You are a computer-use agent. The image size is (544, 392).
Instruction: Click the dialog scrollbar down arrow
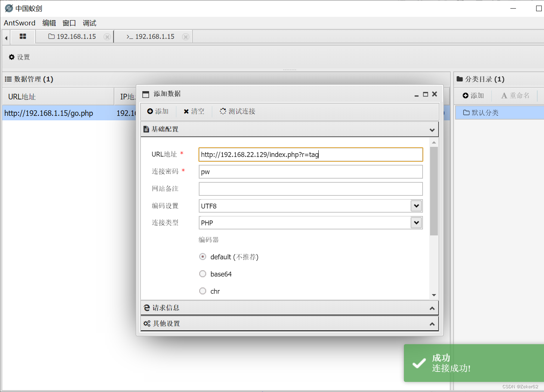434,295
